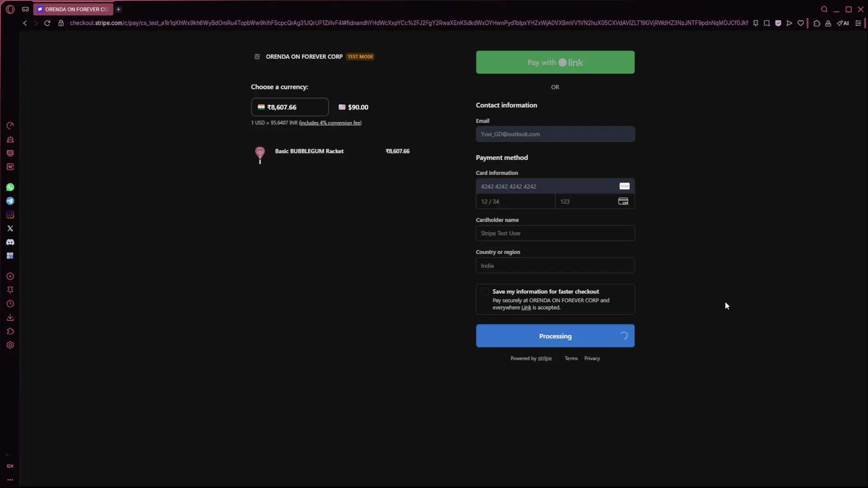Click the GX corner icon in sidebar

point(10,466)
